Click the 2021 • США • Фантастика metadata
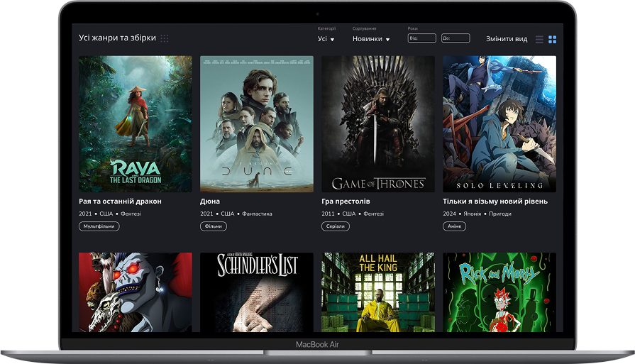Screen dimensions: 635x364 (x=236, y=214)
